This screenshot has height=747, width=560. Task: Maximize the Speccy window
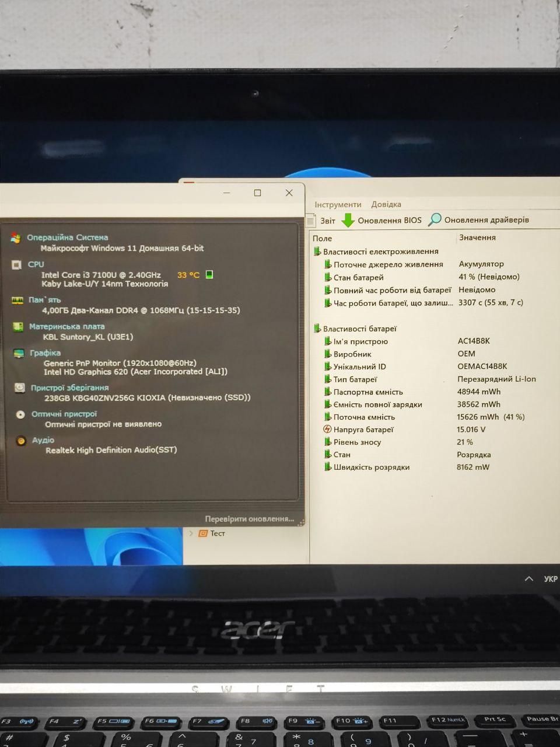(257, 193)
